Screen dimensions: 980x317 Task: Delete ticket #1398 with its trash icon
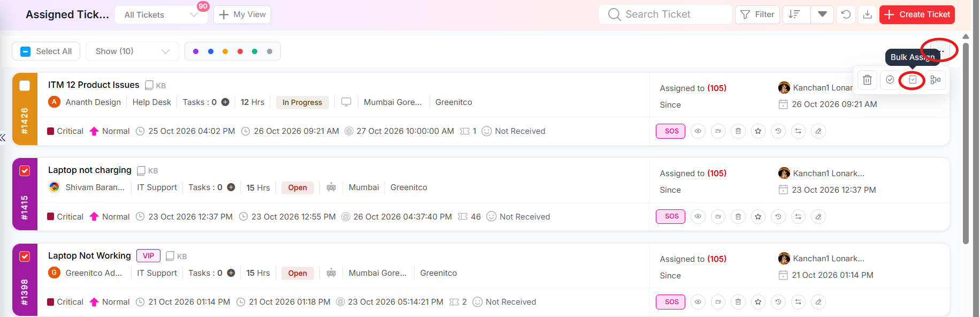(738, 302)
